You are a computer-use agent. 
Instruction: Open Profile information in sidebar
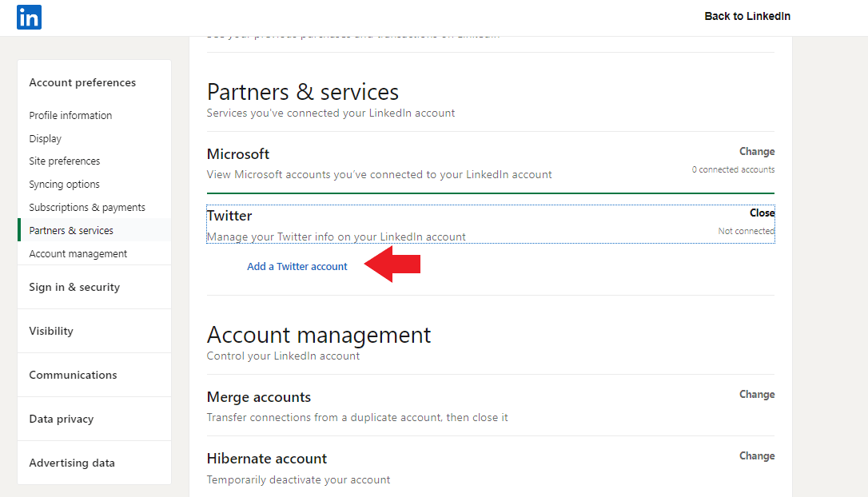pyautogui.click(x=70, y=115)
